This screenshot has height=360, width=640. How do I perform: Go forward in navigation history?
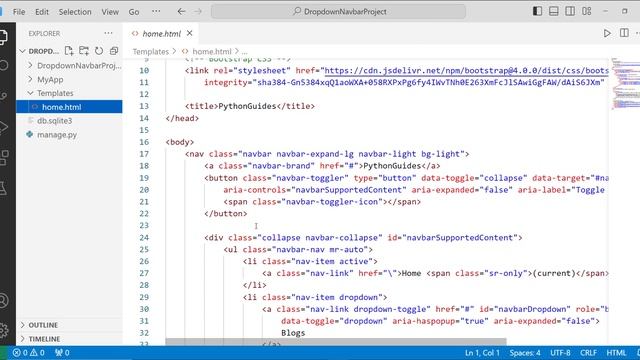coord(198,11)
